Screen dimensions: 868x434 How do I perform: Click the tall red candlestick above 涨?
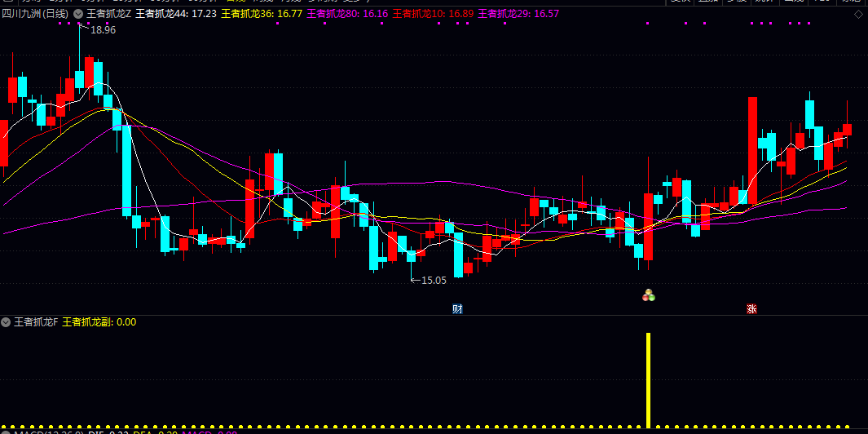(752, 150)
